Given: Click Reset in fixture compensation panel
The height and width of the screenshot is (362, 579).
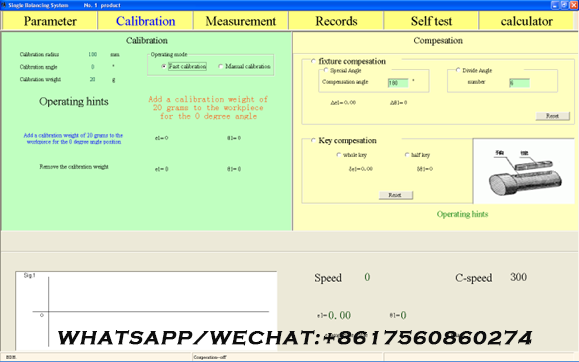Looking at the screenshot, I should (552, 116).
